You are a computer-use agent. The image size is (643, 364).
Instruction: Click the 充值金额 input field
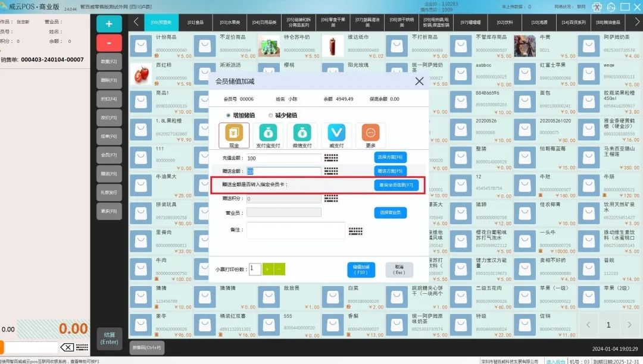(284, 158)
